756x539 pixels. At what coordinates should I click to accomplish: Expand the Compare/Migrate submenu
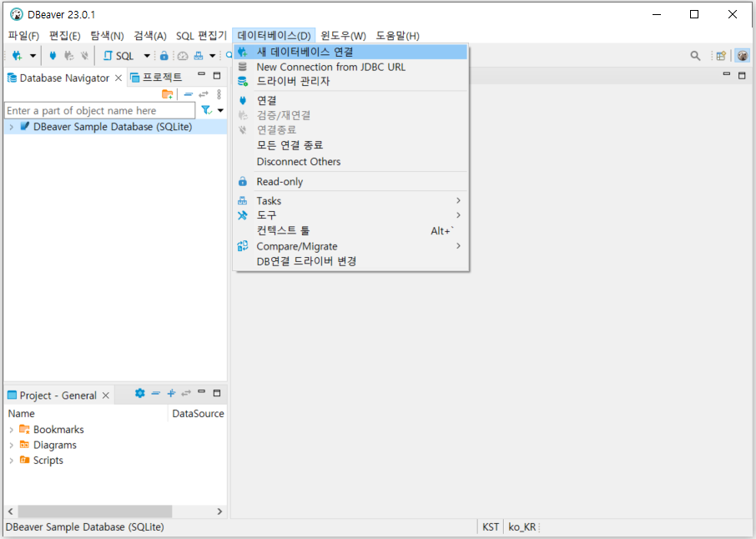pos(350,246)
